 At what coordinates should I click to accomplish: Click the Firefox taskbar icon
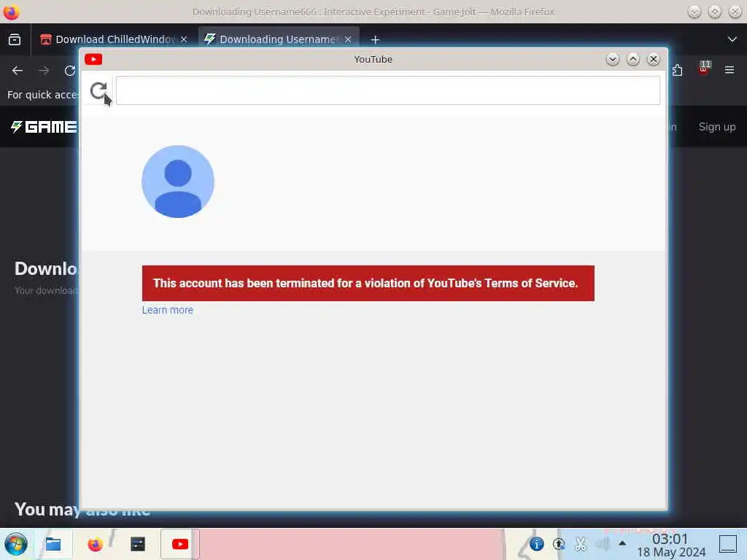96,544
